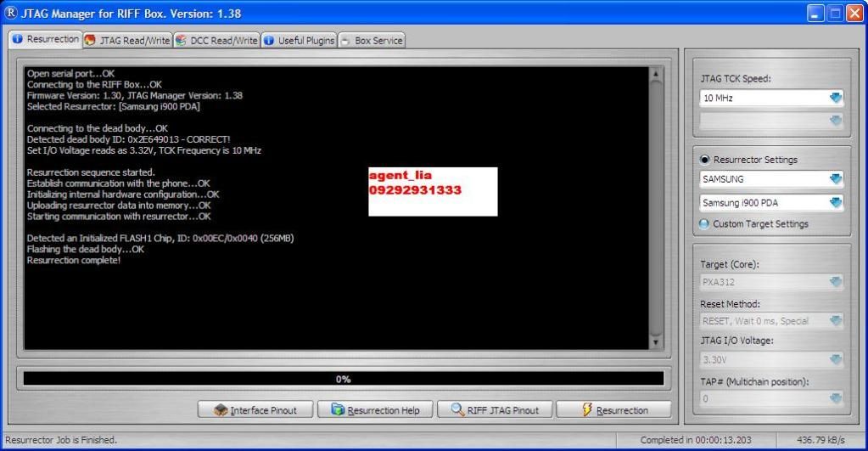Viewport: 868px width, 451px height.
Task: Click the Box Service tab icon
Action: (345, 41)
